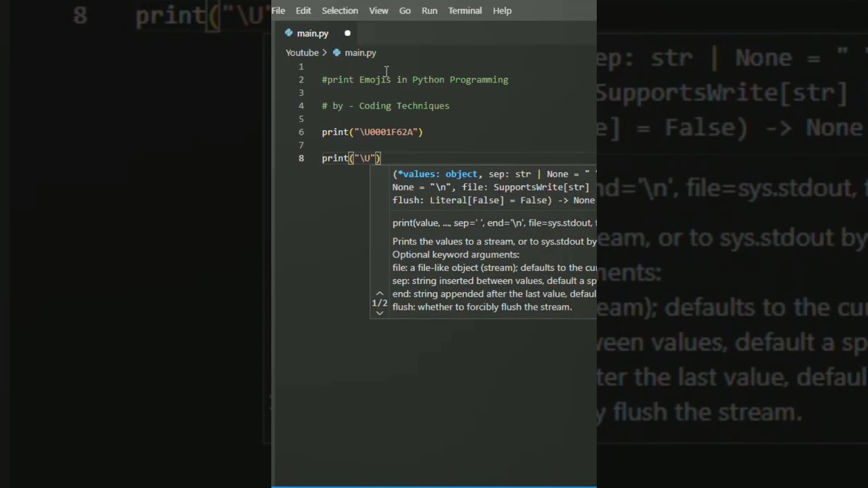868x488 pixels.
Task: Click the unsaved dot on main.py tab
Action: (x=347, y=33)
